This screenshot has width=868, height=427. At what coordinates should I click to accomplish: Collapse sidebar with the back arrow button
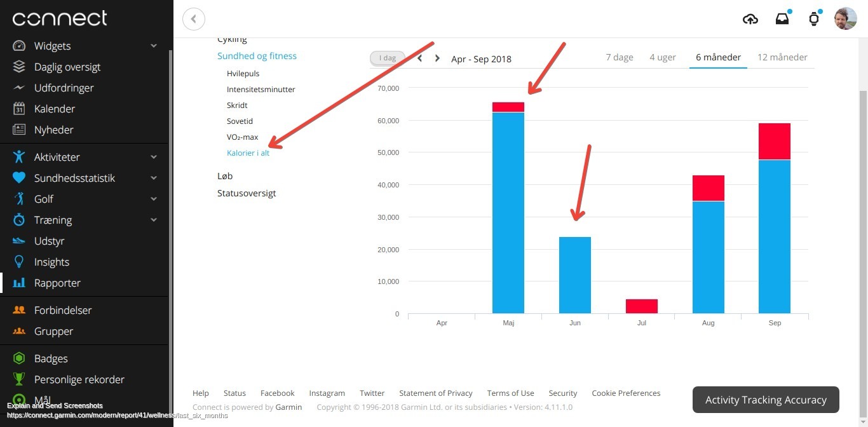click(194, 19)
